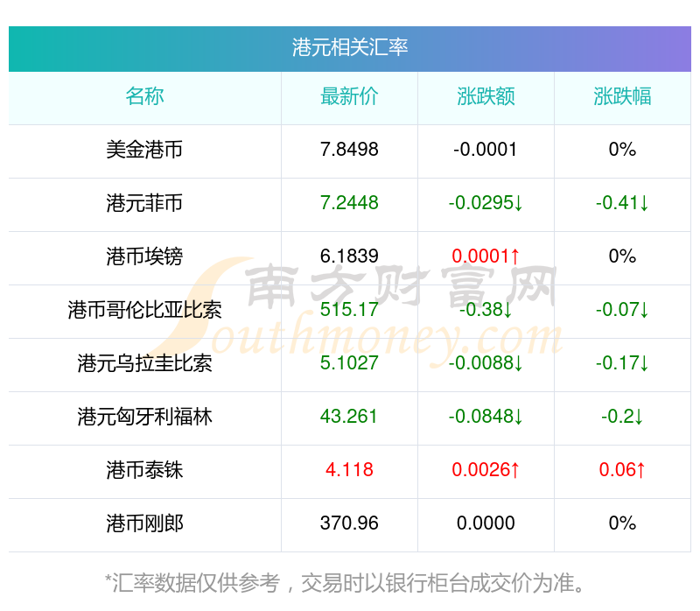This screenshot has height=611, width=700.
Task: Click the percentage -0.07↓
Action: click(622, 310)
